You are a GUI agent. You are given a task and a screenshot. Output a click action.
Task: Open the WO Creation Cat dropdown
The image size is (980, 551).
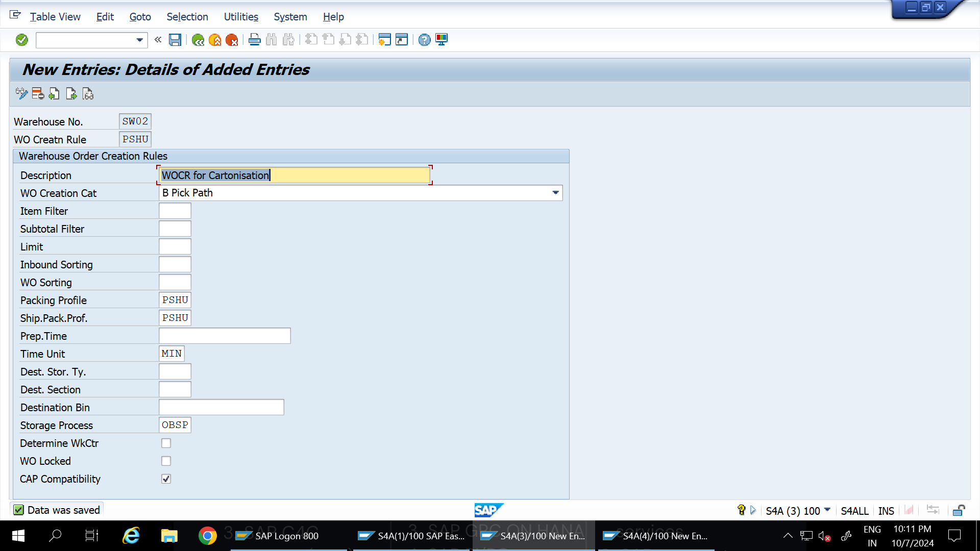pos(555,193)
